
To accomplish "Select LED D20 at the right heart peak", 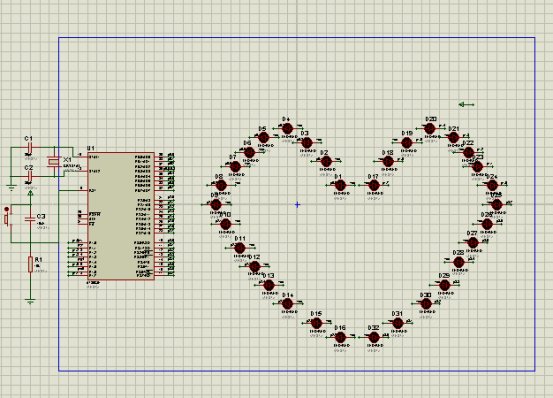I will [430, 129].
